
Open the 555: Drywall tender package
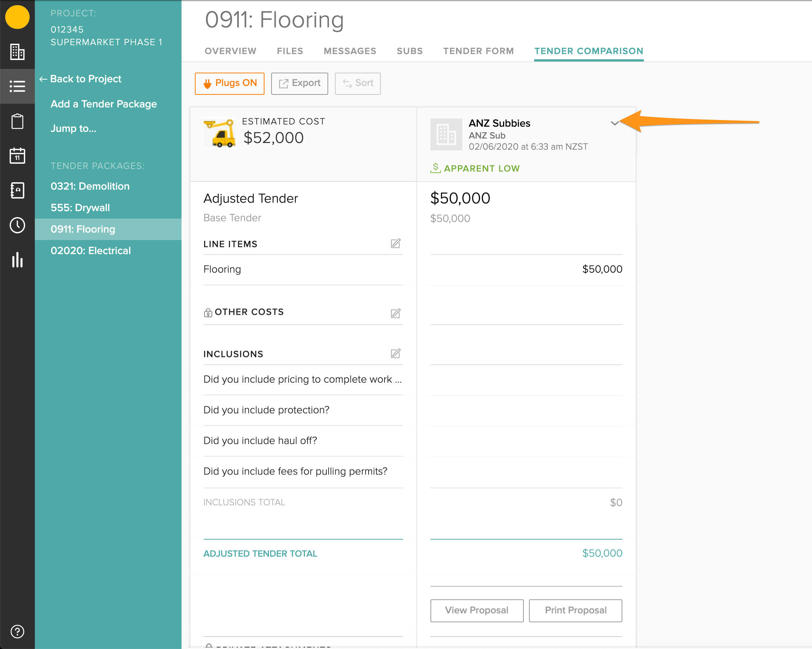coord(80,207)
